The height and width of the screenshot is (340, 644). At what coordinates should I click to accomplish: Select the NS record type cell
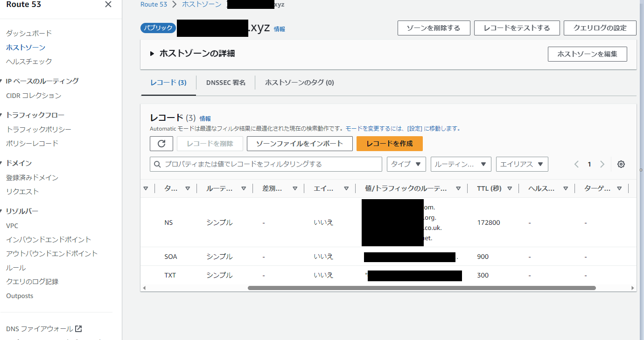168,222
